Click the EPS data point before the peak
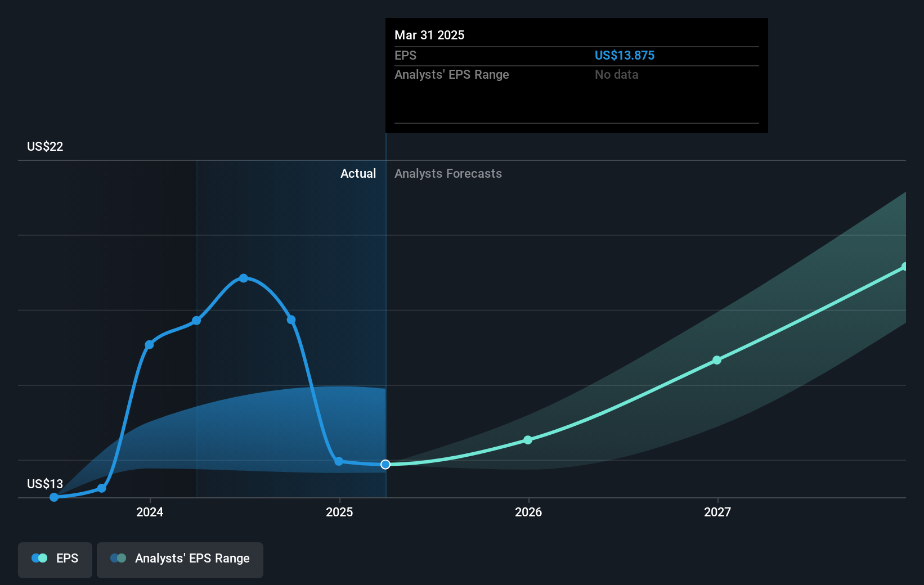 click(196, 321)
